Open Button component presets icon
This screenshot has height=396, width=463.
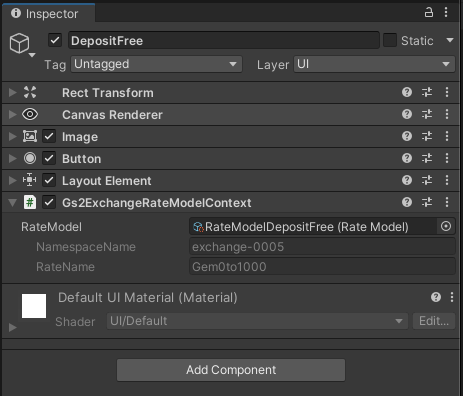click(427, 158)
